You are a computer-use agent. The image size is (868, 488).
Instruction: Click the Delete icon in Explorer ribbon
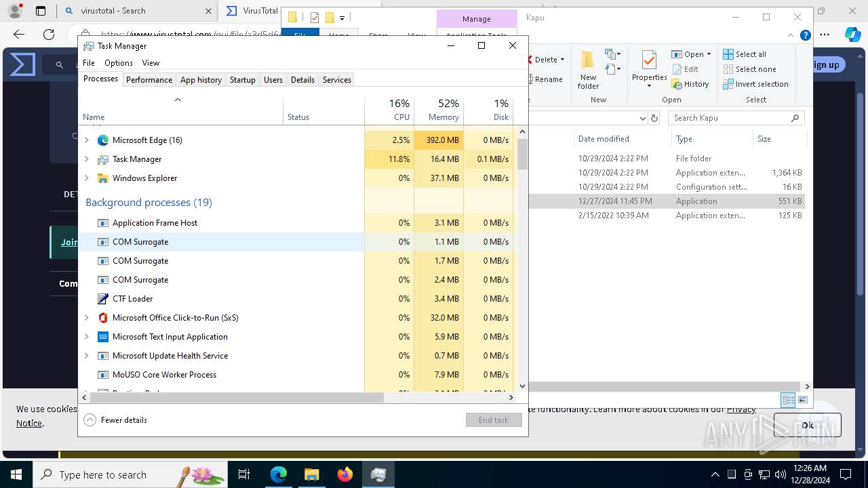tap(530, 60)
